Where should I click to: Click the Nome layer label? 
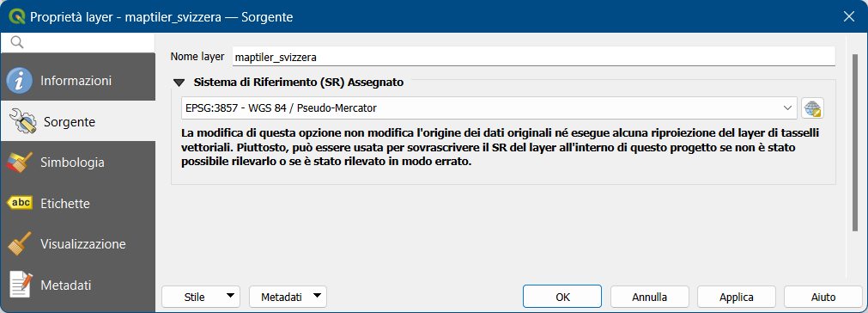[x=197, y=57]
